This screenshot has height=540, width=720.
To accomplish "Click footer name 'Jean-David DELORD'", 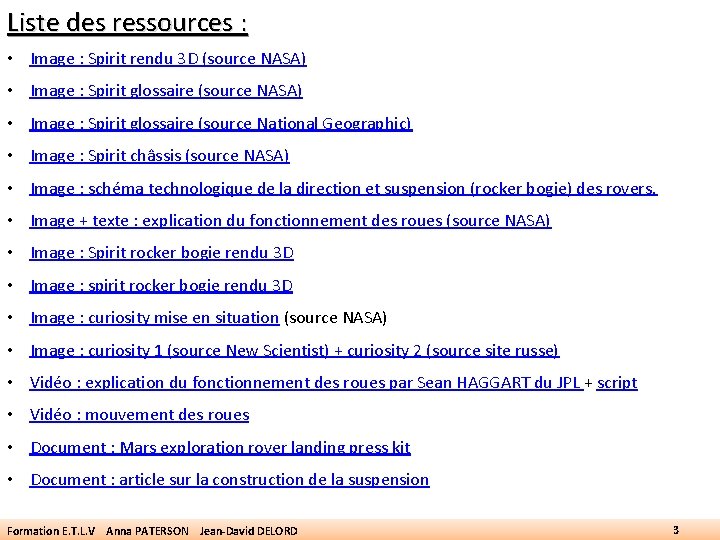I will tap(248, 531).
